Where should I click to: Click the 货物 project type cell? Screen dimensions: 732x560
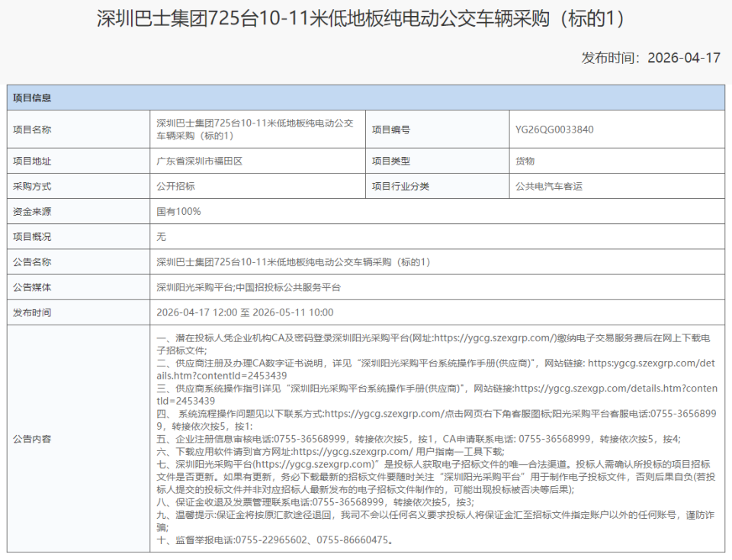(x=525, y=161)
